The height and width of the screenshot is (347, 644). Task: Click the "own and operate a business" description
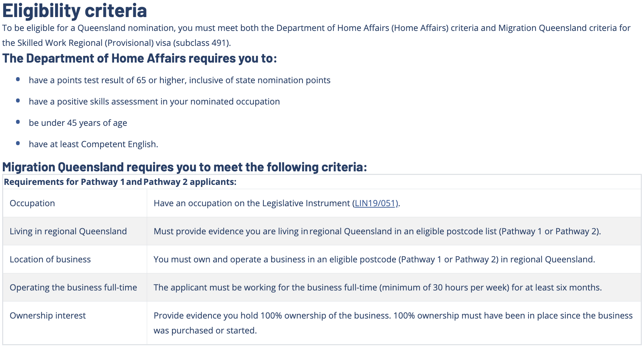pos(374,260)
